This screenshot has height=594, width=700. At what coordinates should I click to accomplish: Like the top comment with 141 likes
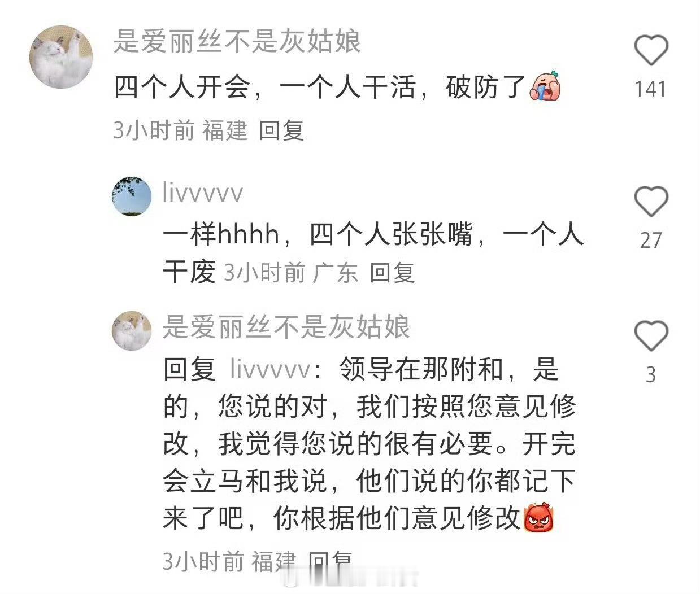651,50
